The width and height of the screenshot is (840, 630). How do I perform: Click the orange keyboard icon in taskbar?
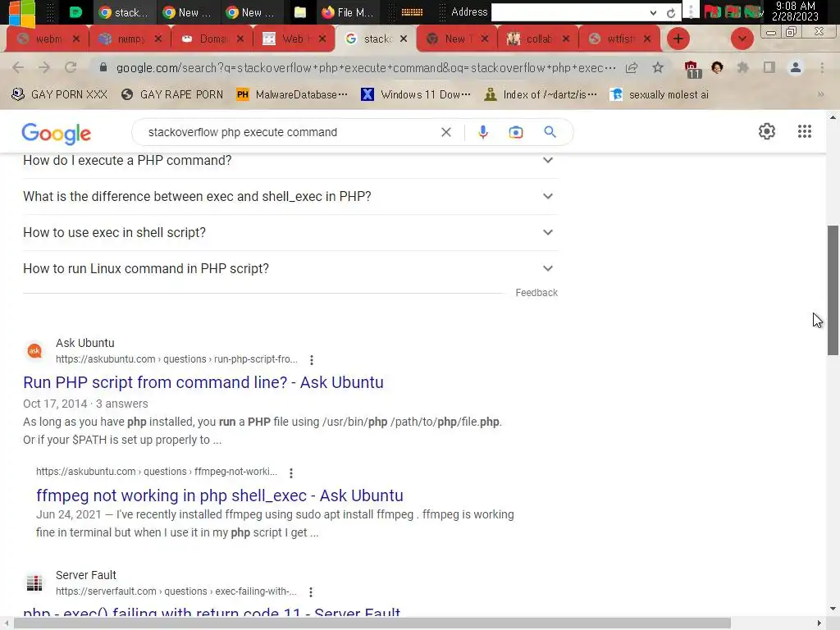click(412, 11)
